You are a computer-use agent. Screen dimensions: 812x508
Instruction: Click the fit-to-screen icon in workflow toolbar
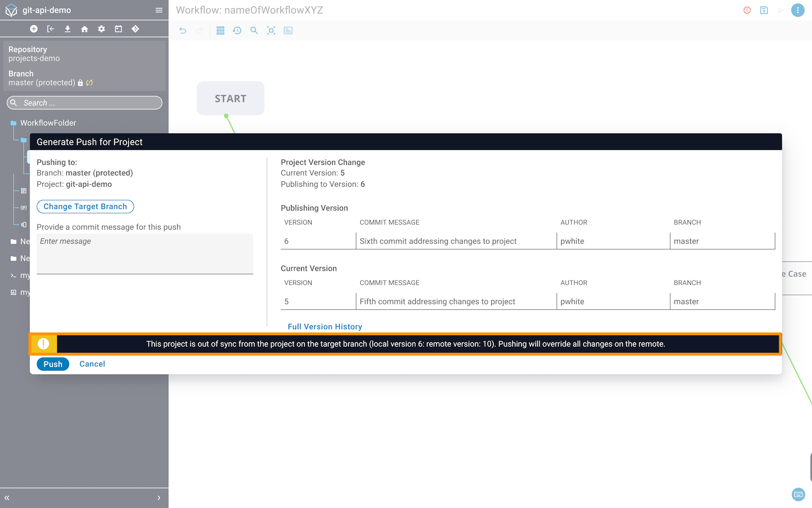pos(271,30)
